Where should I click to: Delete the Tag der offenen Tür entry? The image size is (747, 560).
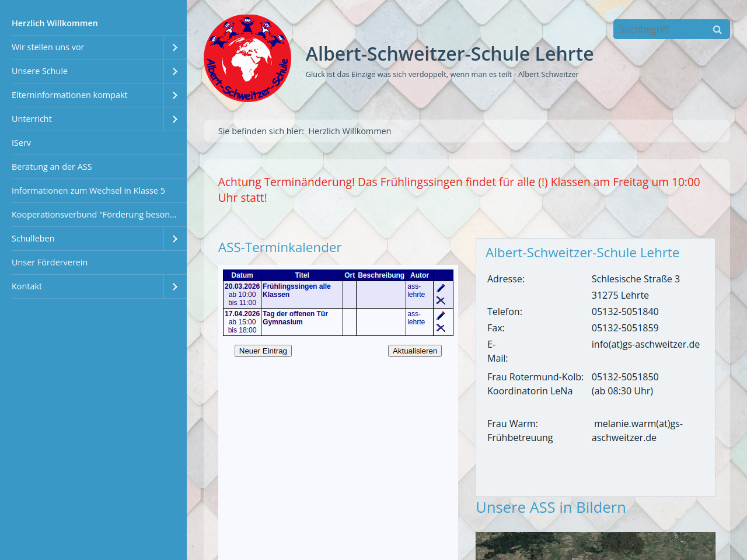point(441,328)
